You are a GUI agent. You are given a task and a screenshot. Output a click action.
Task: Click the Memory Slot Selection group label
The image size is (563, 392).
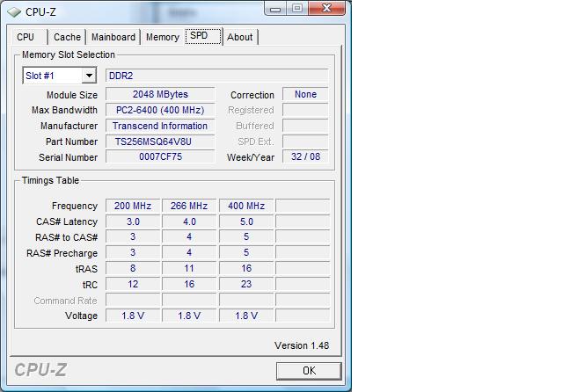pyautogui.click(x=69, y=54)
